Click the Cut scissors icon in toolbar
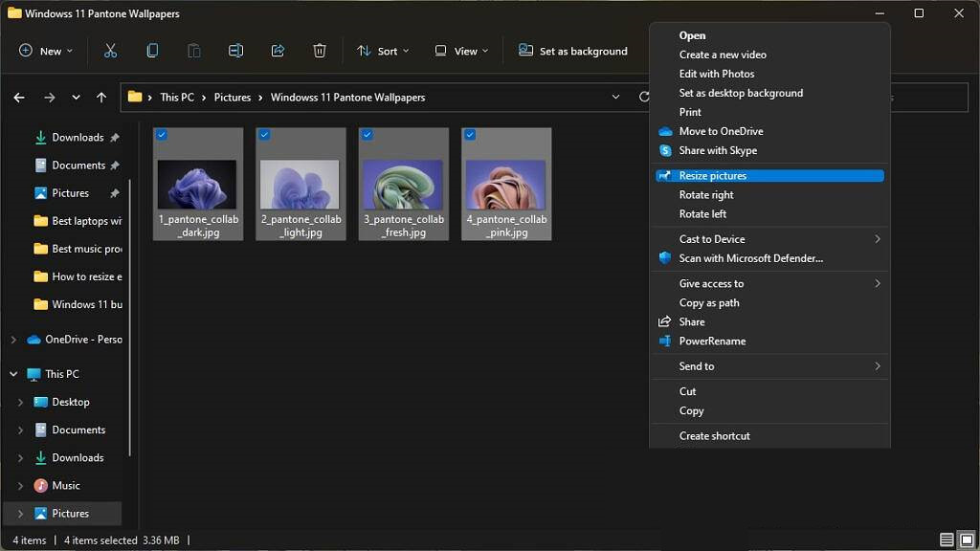 click(x=110, y=51)
